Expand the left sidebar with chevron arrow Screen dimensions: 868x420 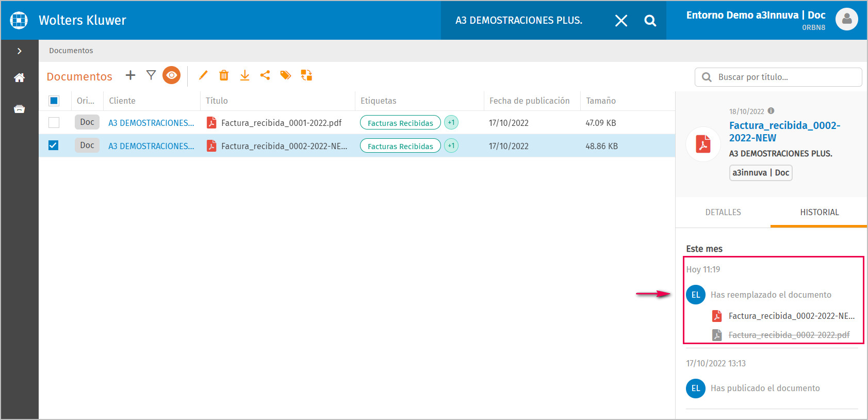tap(20, 51)
